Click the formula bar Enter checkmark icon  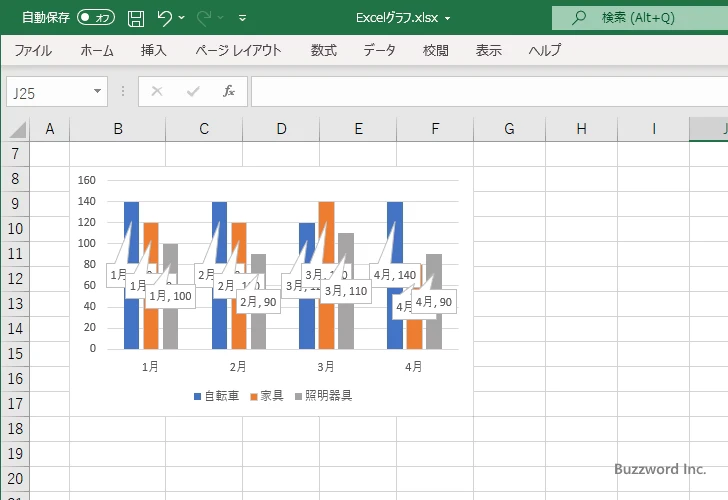click(193, 91)
